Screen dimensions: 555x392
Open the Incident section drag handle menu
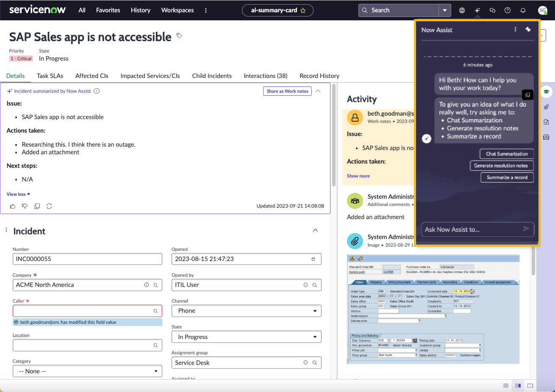[6, 230]
